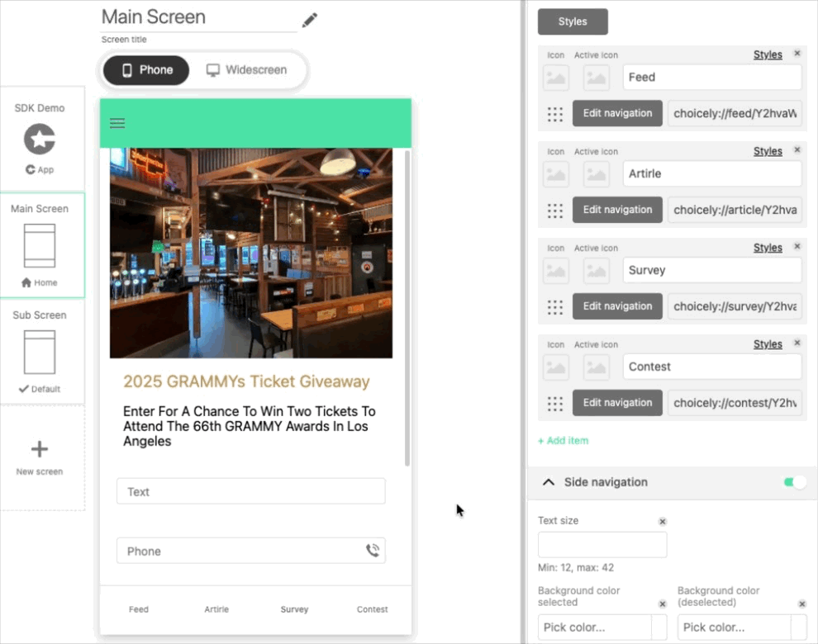Click the plus icon to create new screen
This screenshot has height=644, width=818.
39,448
